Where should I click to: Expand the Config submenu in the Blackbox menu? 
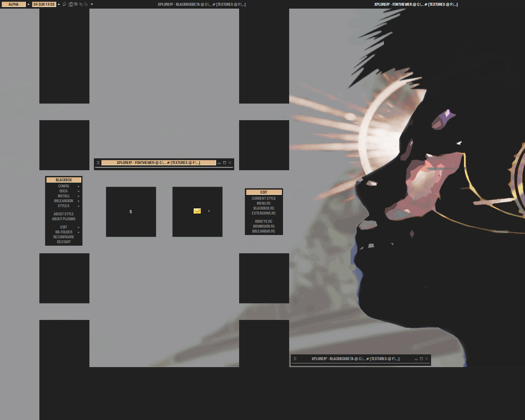click(64, 186)
